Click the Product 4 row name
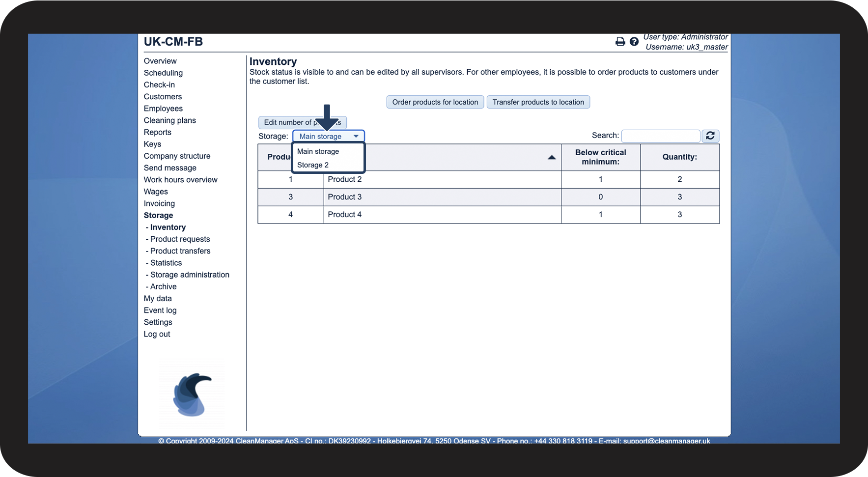This screenshot has height=477, width=868. click(345, 215)
